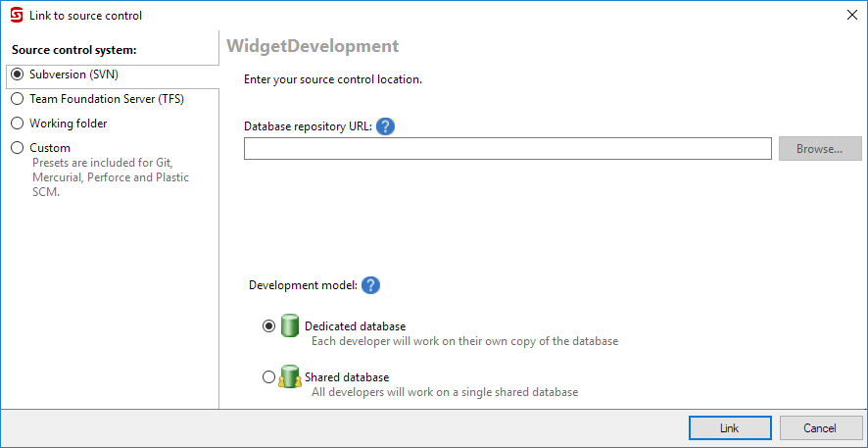The image size is (868, 448).
Task: Click the Shared database label text
Action: coord(347,377)
